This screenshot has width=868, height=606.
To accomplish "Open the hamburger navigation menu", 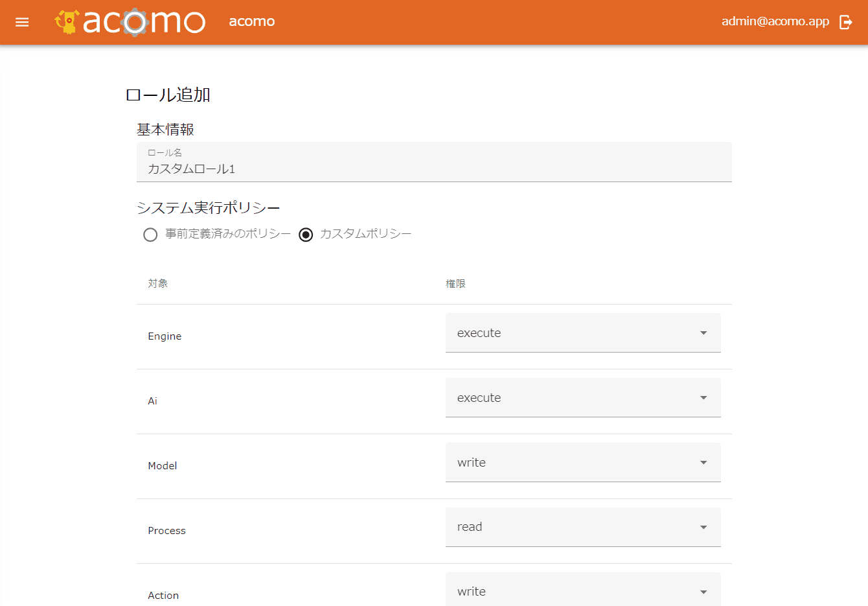I will coord(22,22).
